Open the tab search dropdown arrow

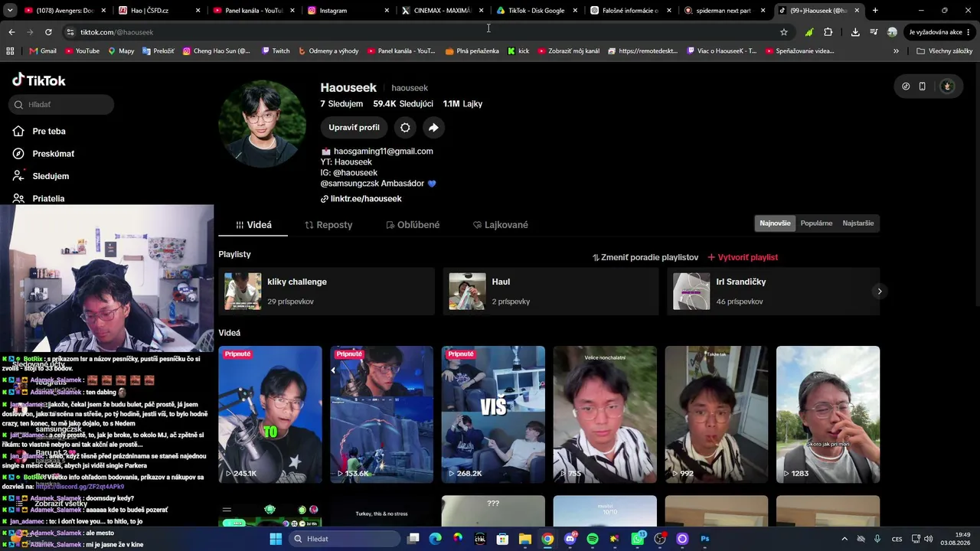pos(10,11)
